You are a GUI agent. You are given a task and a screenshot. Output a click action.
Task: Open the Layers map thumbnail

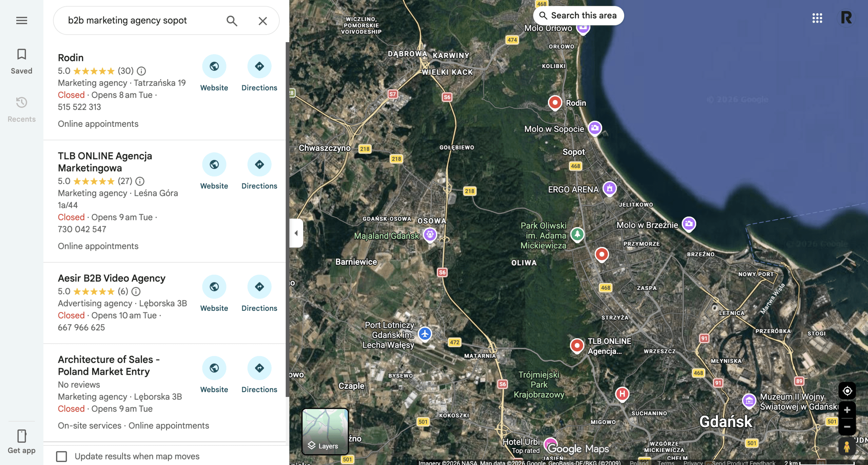[x=325, y=431]
